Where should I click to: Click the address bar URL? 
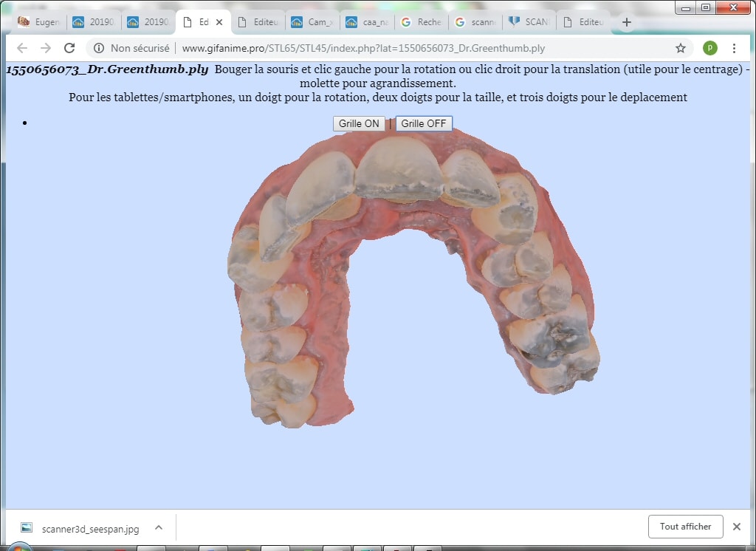[x=363, y=48]
